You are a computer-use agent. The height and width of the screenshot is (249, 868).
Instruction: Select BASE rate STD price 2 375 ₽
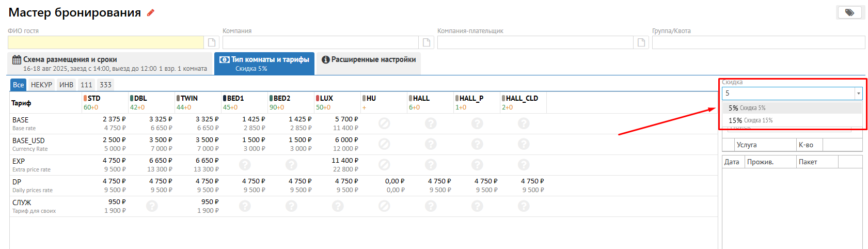tap(114, 119)
